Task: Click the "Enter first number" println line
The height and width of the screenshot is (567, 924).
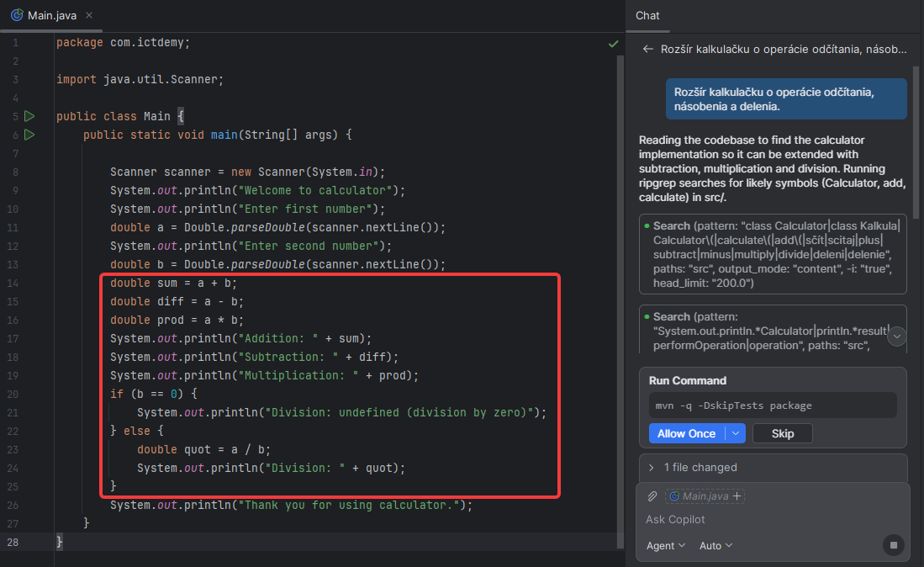Action: (x=247, y=209)
